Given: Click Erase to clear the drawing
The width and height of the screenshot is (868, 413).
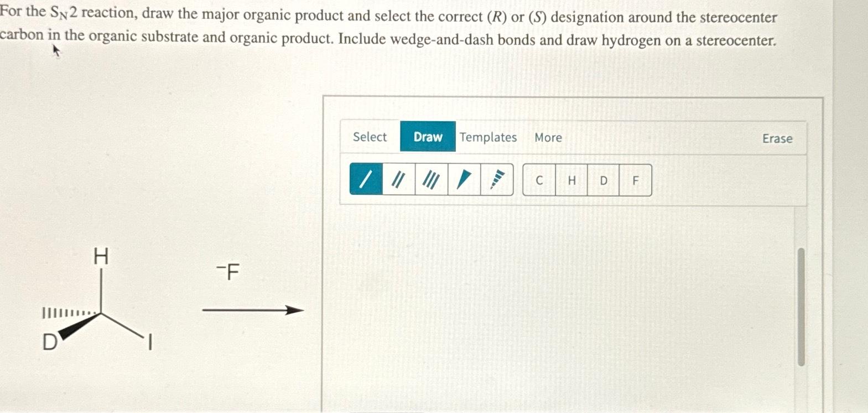Looking at the screenshot, I should point(777,139).
